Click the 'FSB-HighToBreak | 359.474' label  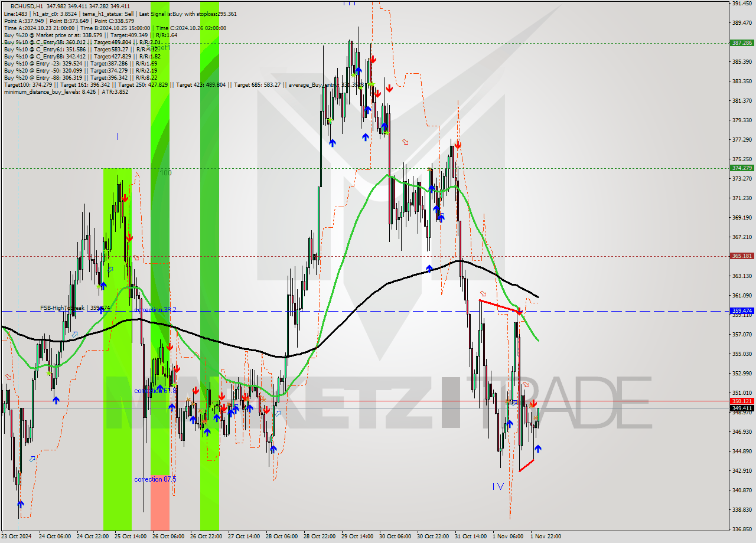[74, 308]
